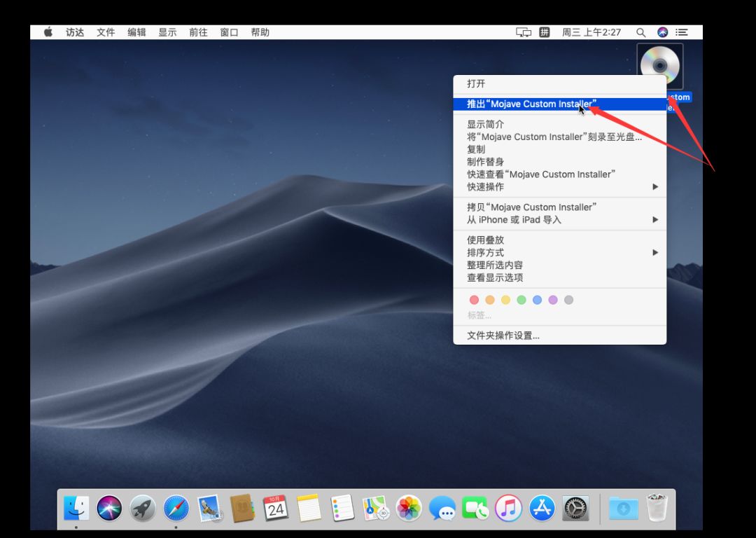Open Finder from the Dock
Image resolution: width=756 pixels, height=538 pixels.
click(x=76, y=508)
